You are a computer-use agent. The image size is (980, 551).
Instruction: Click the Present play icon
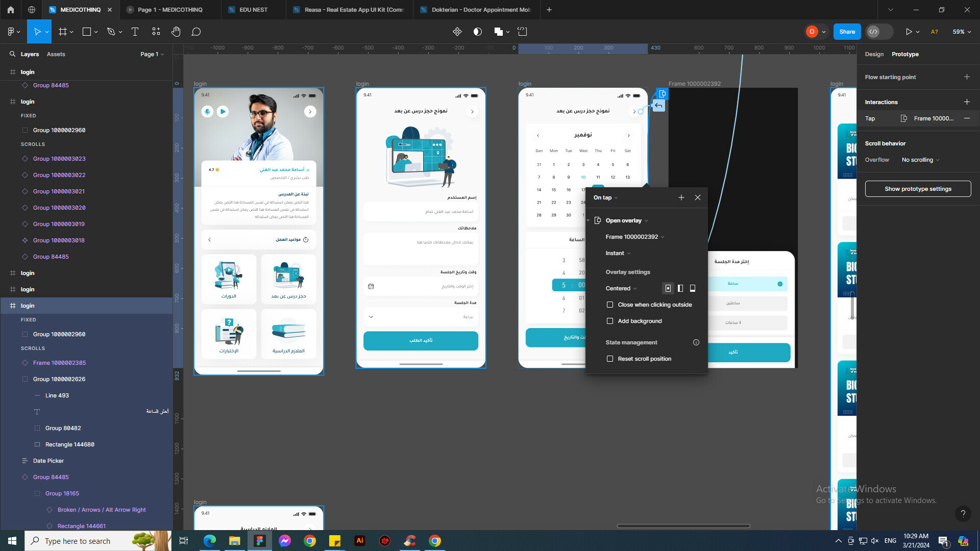click(909, 32)
